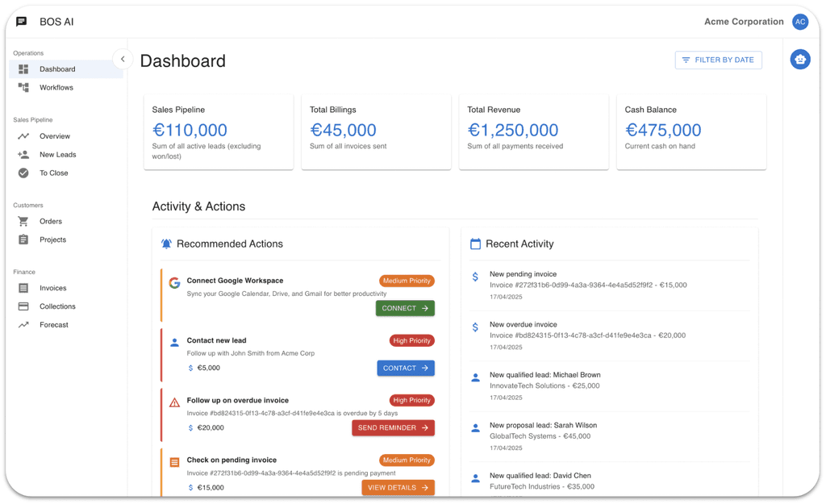Open Workflows from the sidebar
826x504 pixels.
pyautogui.click(x=66, y=87)
